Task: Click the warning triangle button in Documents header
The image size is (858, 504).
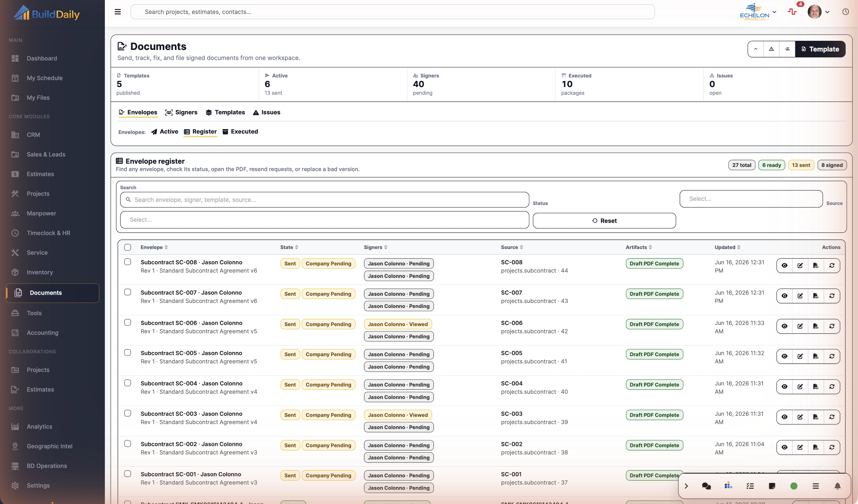Action: pos(771,49)
